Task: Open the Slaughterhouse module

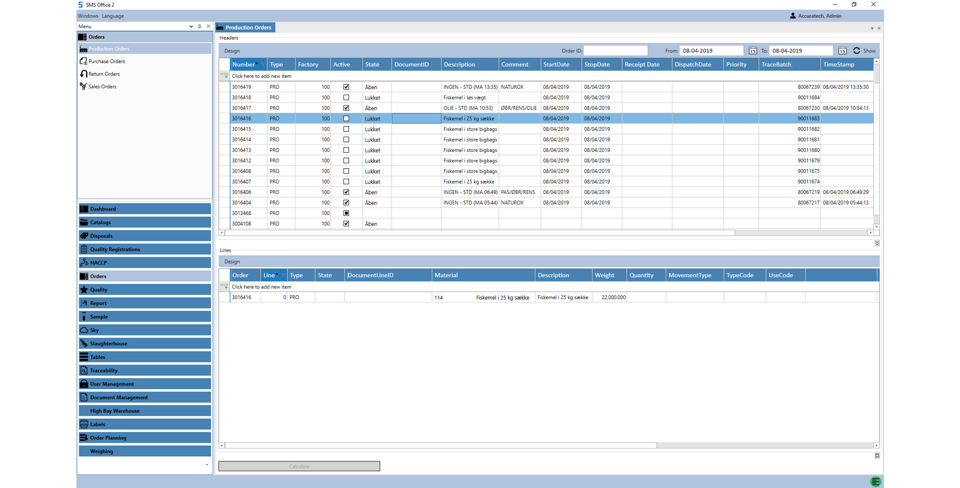Action: [x=108, y=343]
